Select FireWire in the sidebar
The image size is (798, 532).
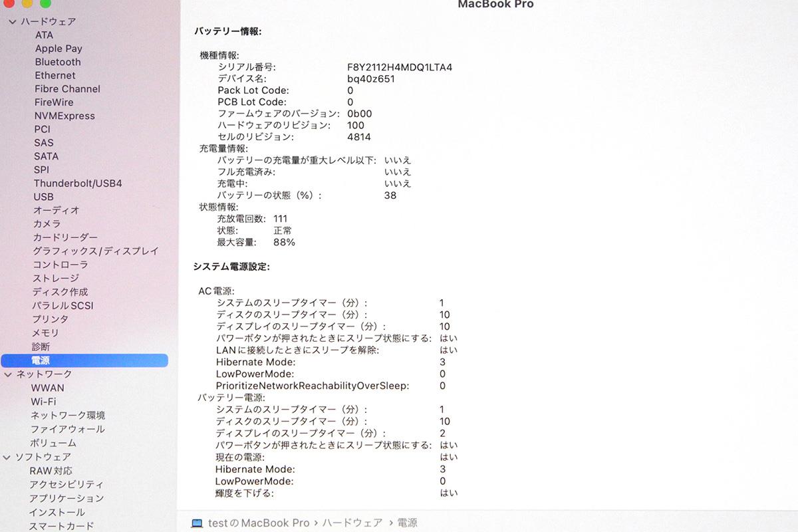tap(54, 102)
